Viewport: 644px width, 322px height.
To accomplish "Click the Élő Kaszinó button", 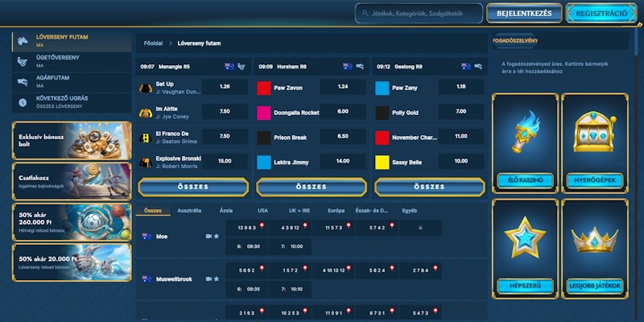I will pos(525,180).
